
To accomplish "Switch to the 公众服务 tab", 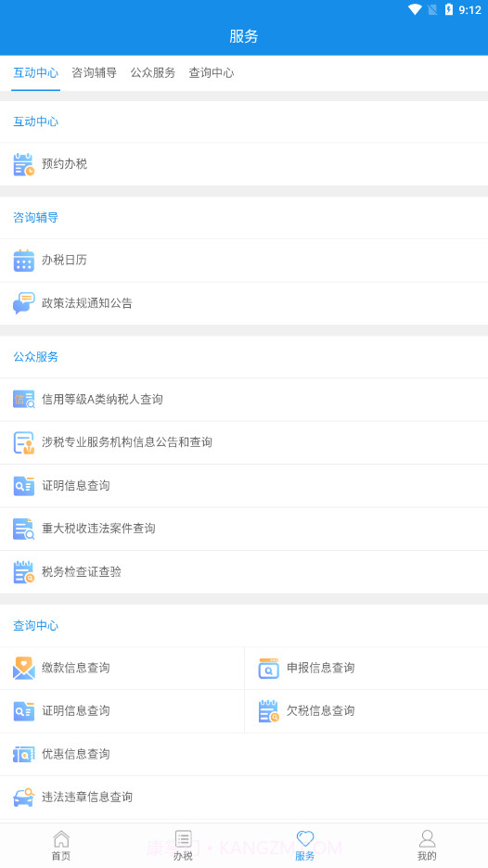I will click(x=153, y=73).
